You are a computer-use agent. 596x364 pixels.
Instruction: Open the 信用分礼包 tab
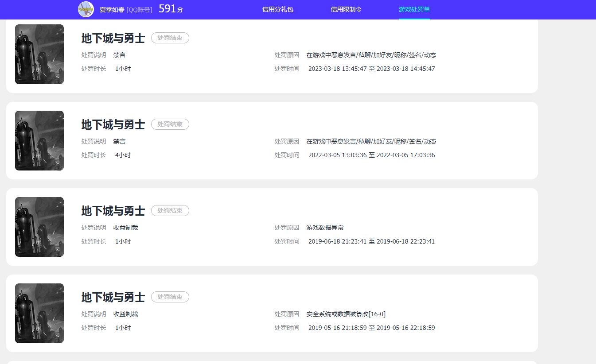click(278, 9)
